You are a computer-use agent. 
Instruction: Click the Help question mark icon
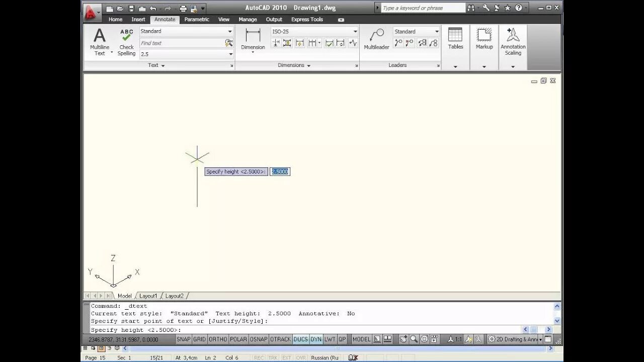[x=519, y=8]
